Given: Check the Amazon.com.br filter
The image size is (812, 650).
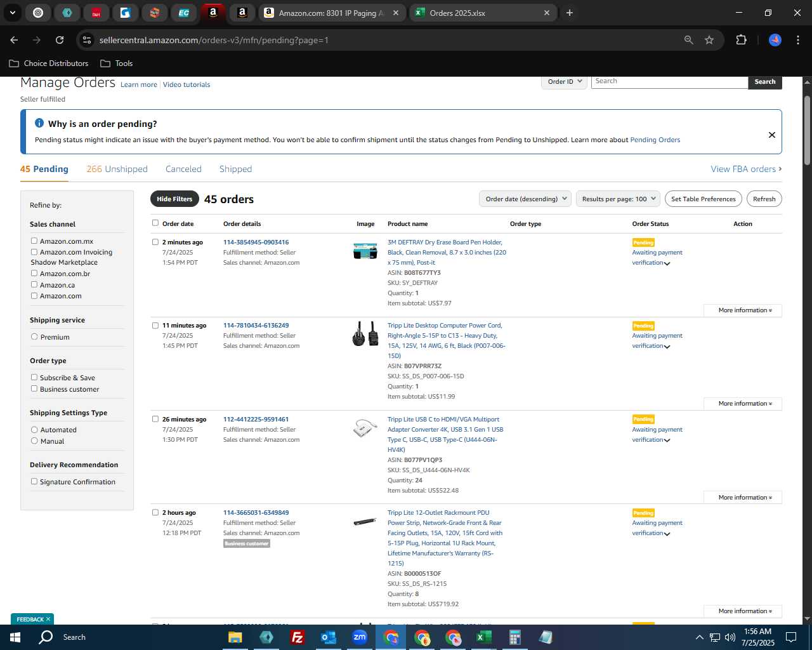Looking at the screenshot, I should tap(34, 273).
